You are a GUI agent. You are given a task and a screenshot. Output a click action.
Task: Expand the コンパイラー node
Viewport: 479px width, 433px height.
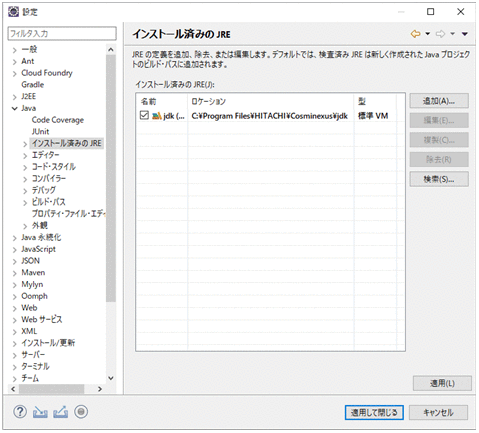(25, 179)
